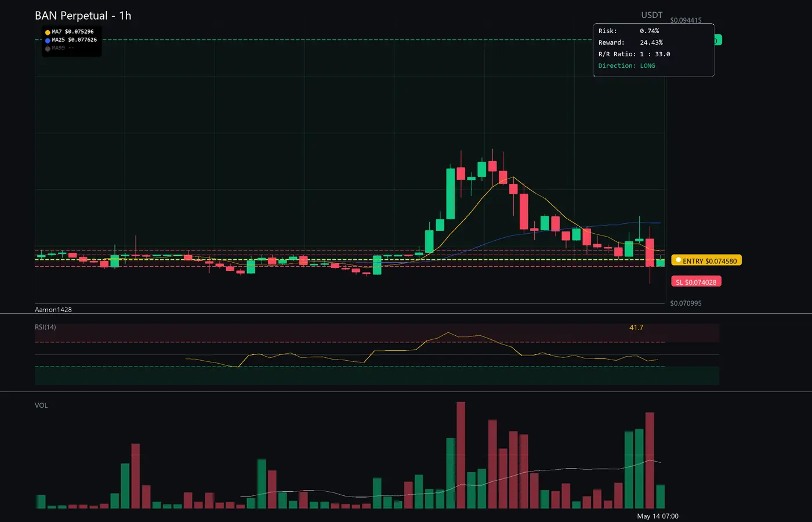Click the red SL $0.074028 price tag

(696, 282)
